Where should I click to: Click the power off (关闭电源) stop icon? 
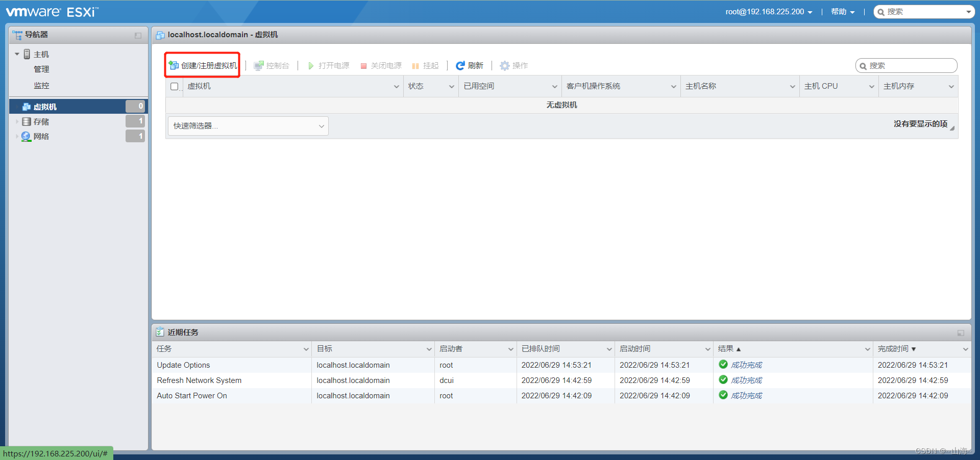click(363, 66)
